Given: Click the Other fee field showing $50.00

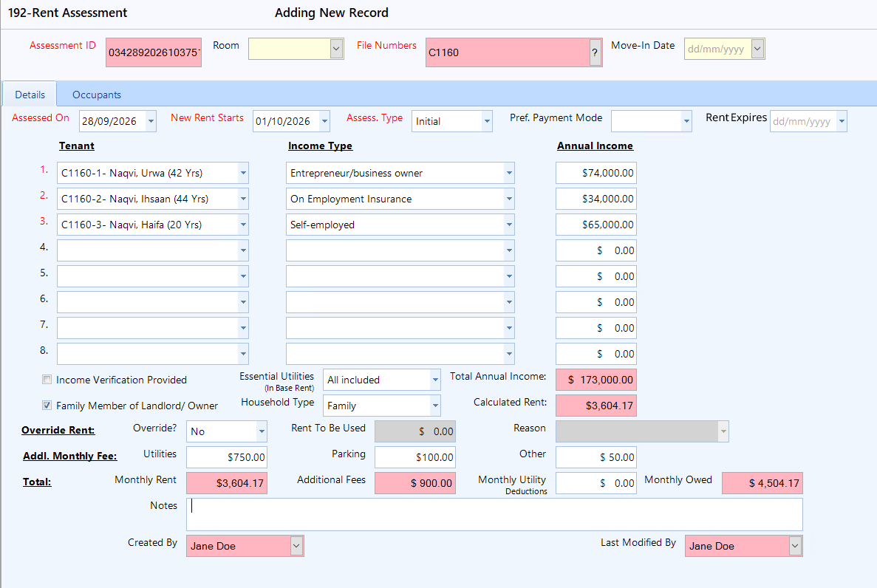Looking at the screenshot, I should pyautogui.click(x=596, y=457).
